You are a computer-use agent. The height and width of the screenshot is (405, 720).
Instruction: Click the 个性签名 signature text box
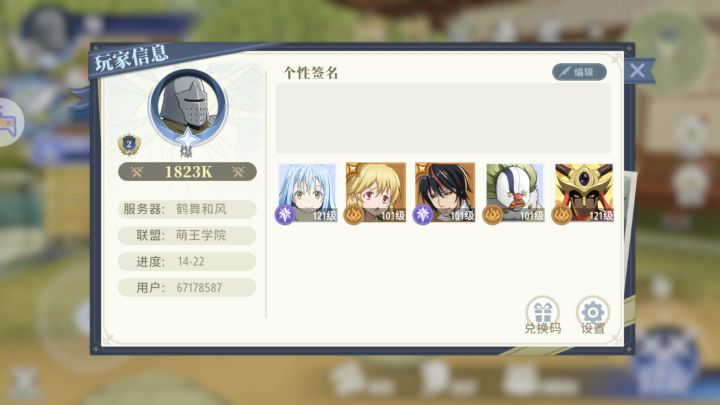click(x=443, y=118)
